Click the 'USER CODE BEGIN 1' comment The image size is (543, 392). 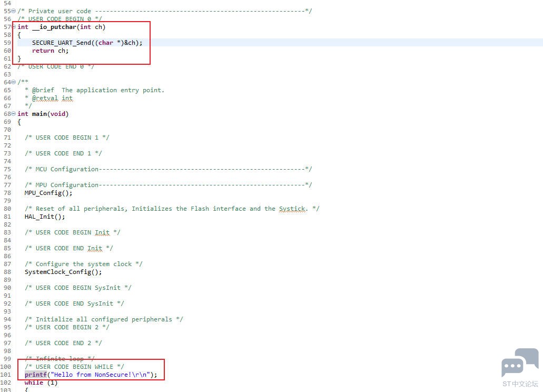coord(67,138)
